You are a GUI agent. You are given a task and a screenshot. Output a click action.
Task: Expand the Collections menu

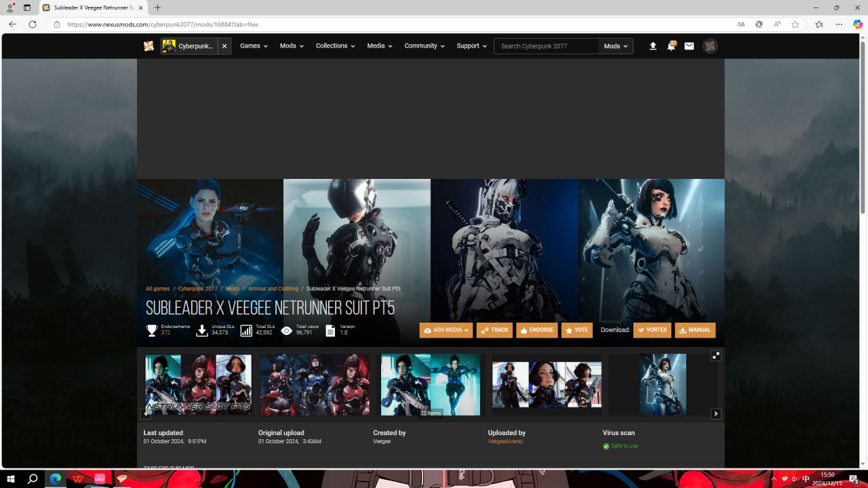click(x=335, y=46)
